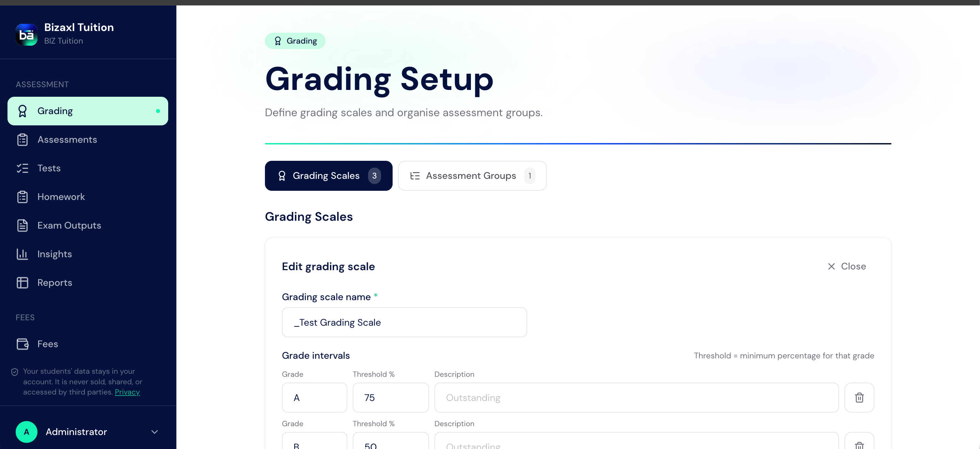Screen dimensions: 980x449
Task: Switch to the Grading Scales tab
Action: click(329, 176)
